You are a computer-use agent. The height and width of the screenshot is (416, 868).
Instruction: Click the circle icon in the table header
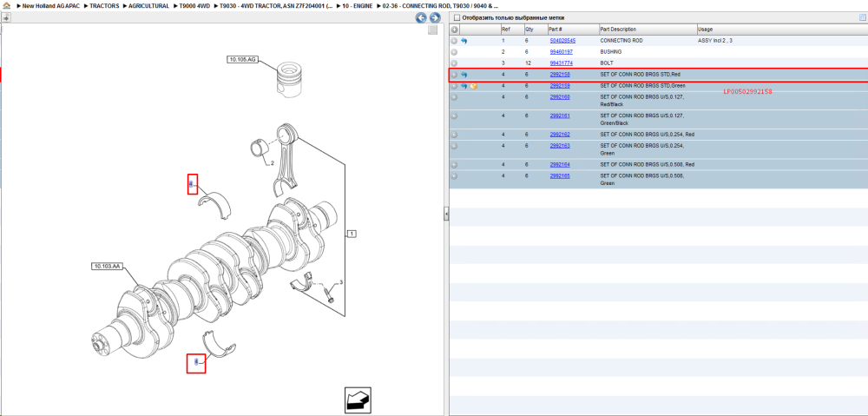point(455,30)
